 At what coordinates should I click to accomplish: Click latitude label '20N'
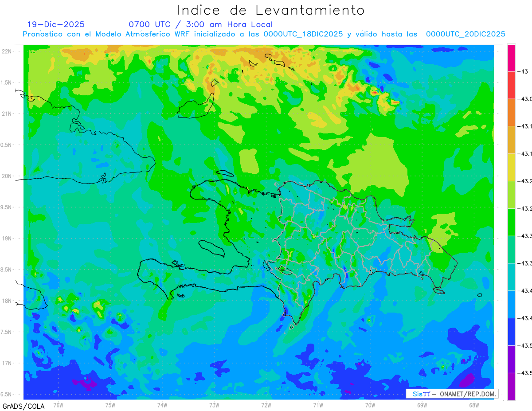[x=8, y=176]
